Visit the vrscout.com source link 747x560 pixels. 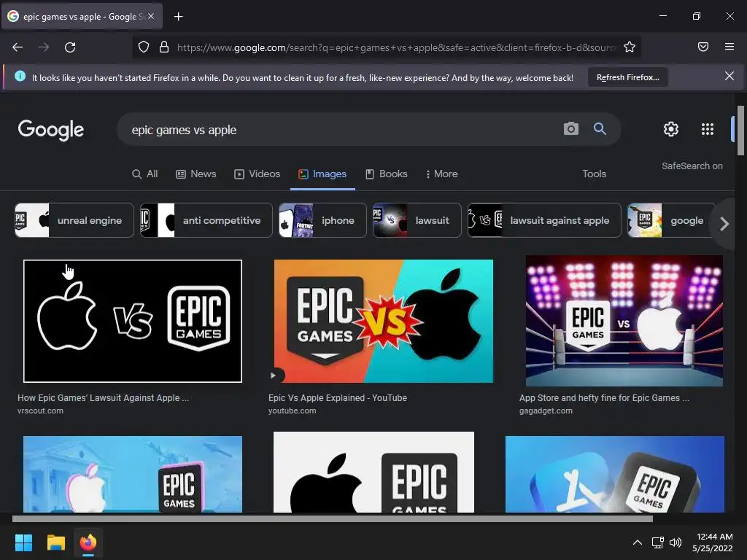point(41,411)
